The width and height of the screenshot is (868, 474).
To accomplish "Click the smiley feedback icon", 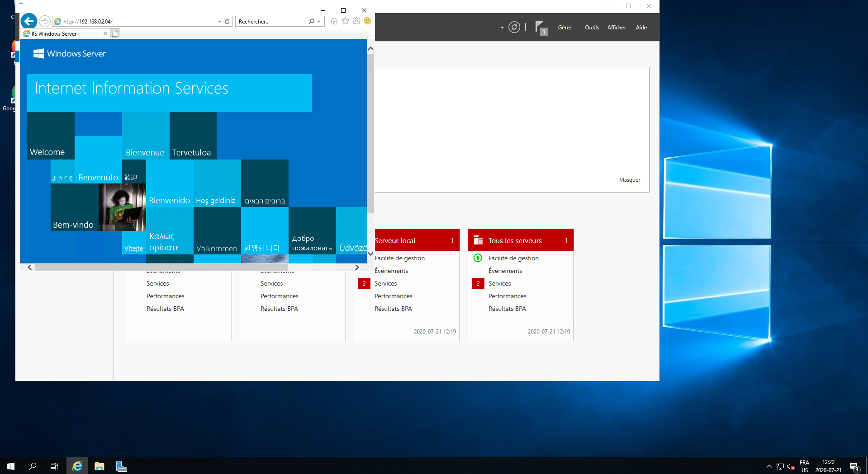I will 367,21.
